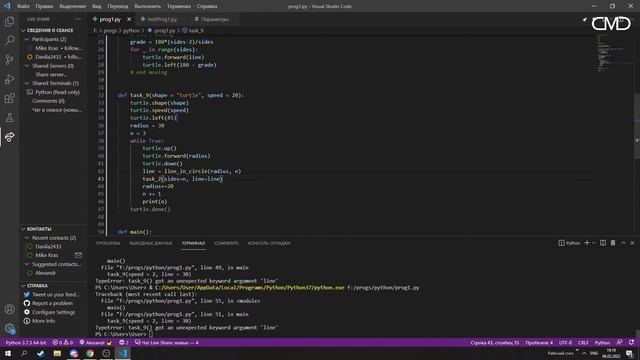Open the Edit menu (Правка)
Image resolution: width=640 pixels, height=360 pixels.
click(x=44, y=6)
